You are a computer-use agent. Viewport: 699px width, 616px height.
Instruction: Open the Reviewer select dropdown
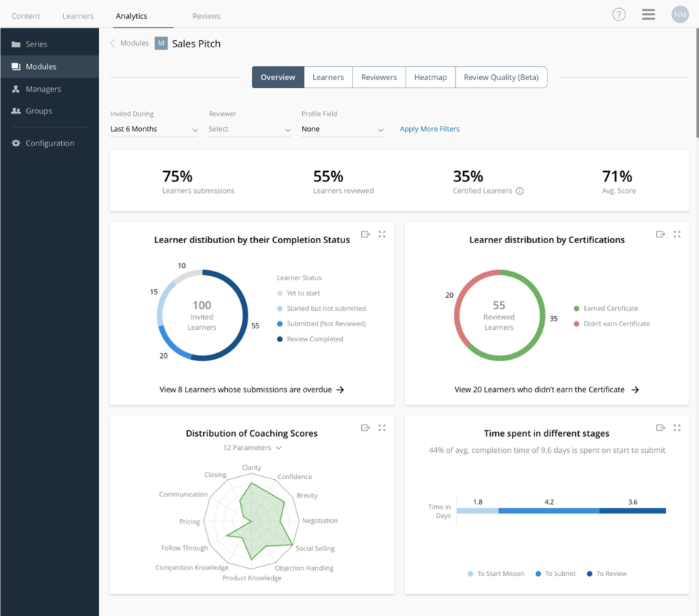click(x=249, y=128)
